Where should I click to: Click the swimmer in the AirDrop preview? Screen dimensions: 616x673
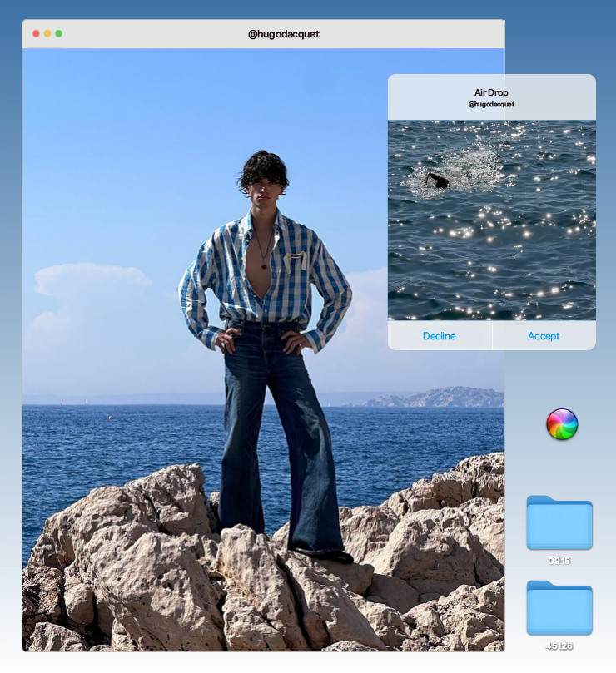(436, 180)
